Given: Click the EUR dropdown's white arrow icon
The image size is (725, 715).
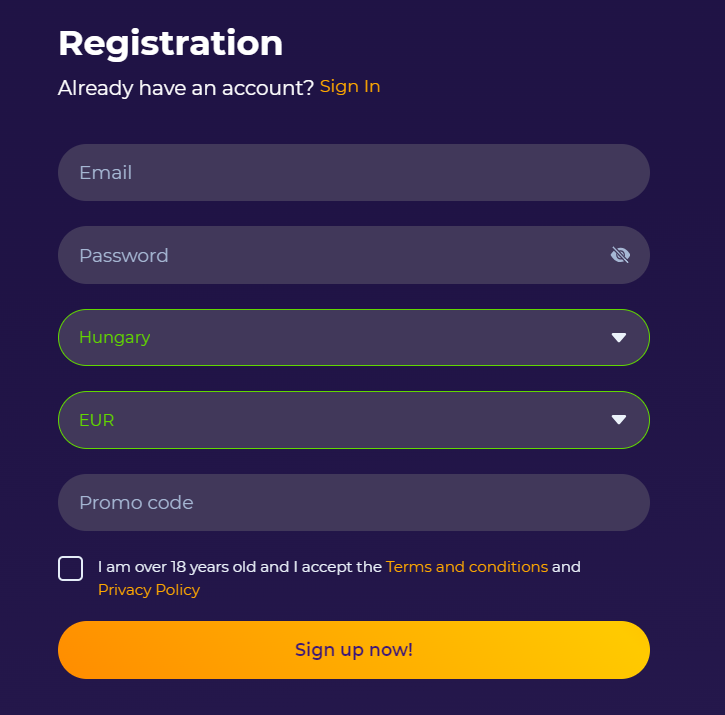Looking at the screenshot, I should (x=619, y=419).
